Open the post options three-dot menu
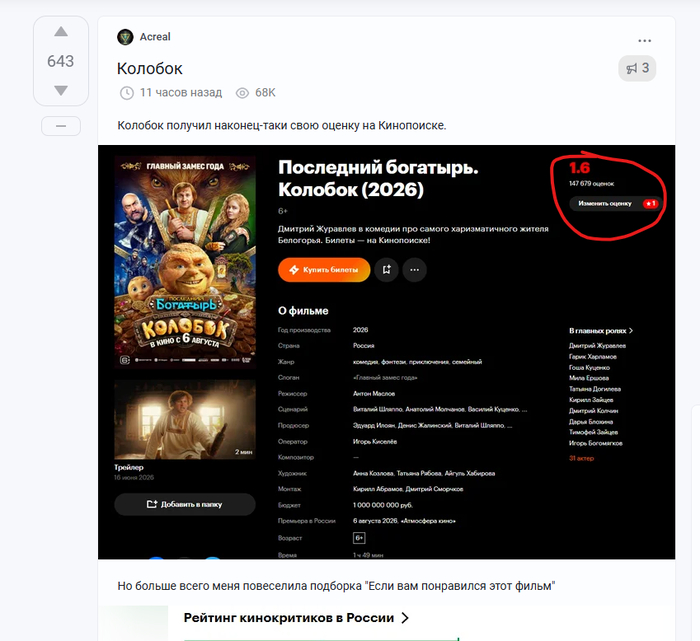This screenshot has width=700, height=641. click(x=644, y=41)
